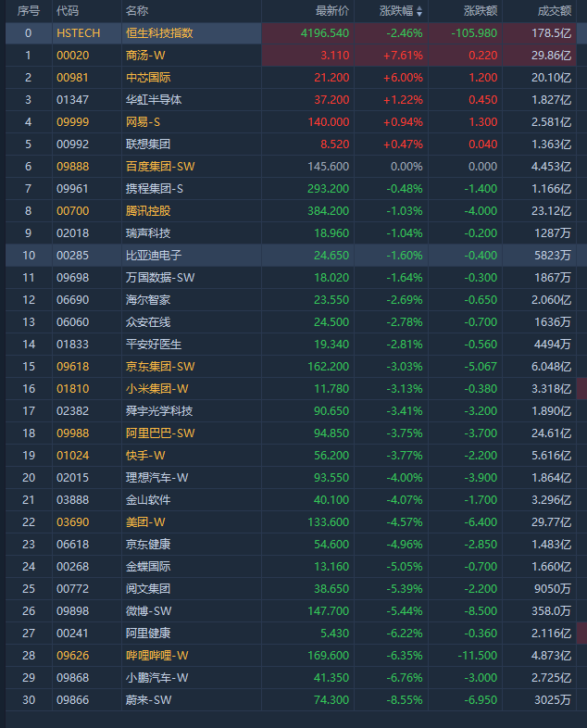Viewport: 587px width, 728px height.
Task: Sort by 成交额 column header
Action: [554, 11]
